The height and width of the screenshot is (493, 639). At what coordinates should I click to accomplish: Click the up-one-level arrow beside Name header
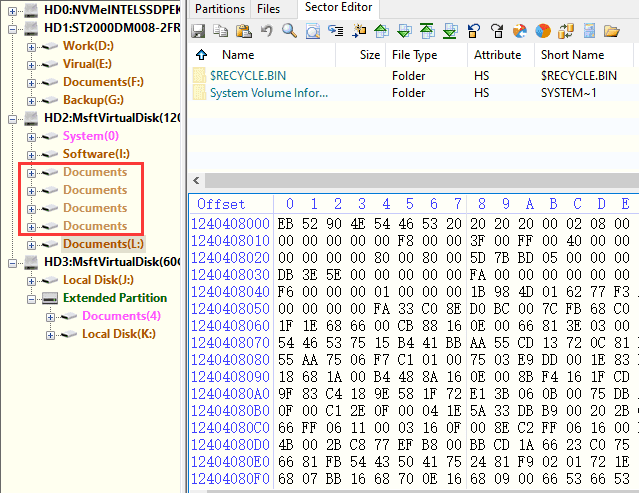[x=202, y=55]
